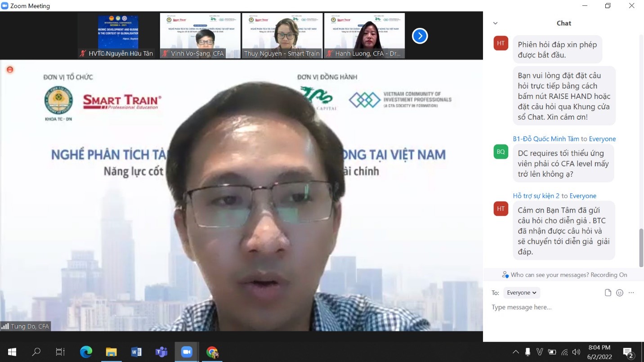The height and width of the screenshot is (362, 644).
Task: Open the file attachment icon in chat
Action: pos(608,293)
